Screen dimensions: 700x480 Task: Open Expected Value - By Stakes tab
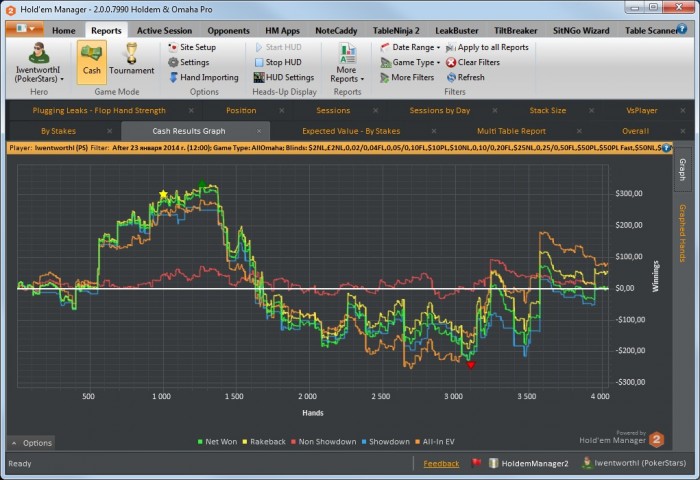point(351,131)
